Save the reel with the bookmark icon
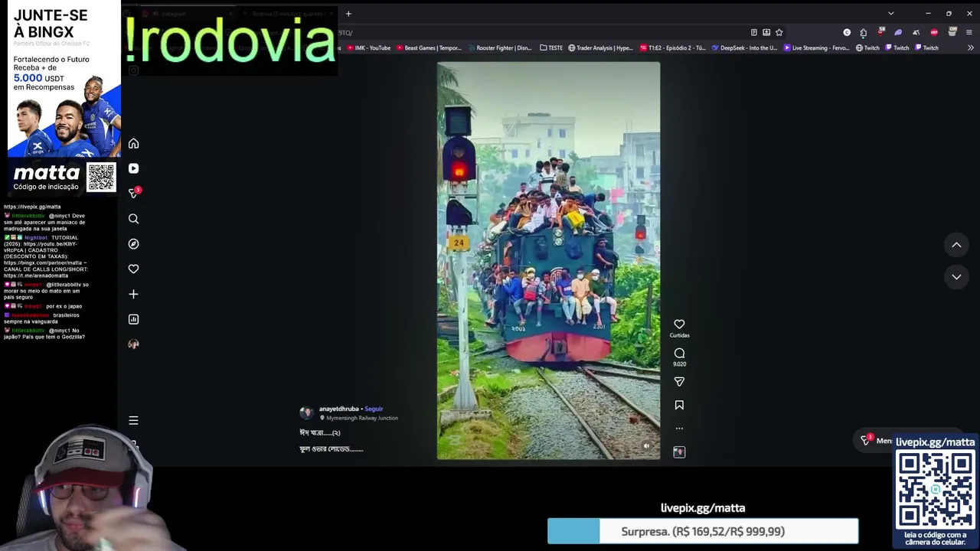Screen dimensions: 980x551 pyautogui.click(x=679, y=405)
